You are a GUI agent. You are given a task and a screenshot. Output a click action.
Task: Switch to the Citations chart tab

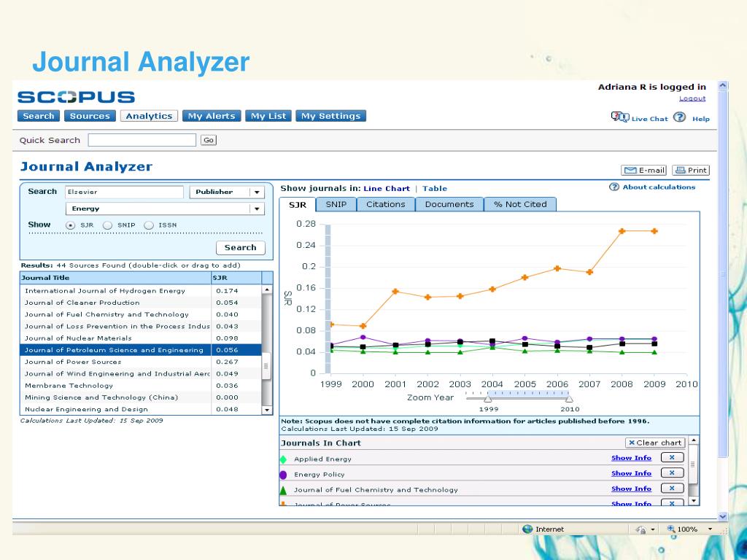385,204
